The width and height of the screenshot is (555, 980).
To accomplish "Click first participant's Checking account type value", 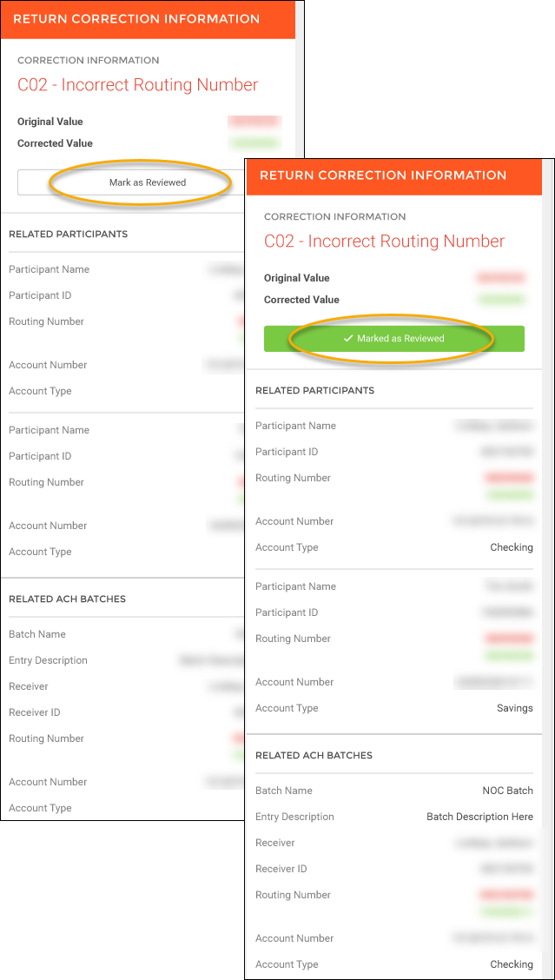I will [511, 547].
